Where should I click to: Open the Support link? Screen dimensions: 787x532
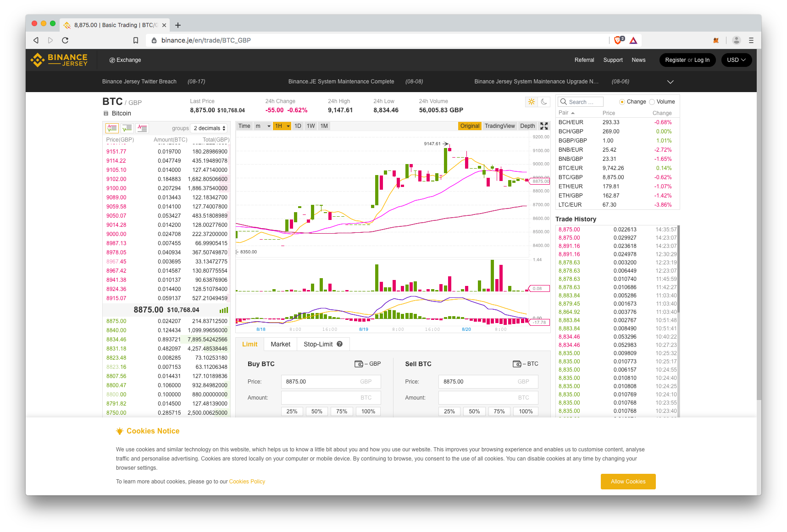pyautogui.click(x=613, y=60)
